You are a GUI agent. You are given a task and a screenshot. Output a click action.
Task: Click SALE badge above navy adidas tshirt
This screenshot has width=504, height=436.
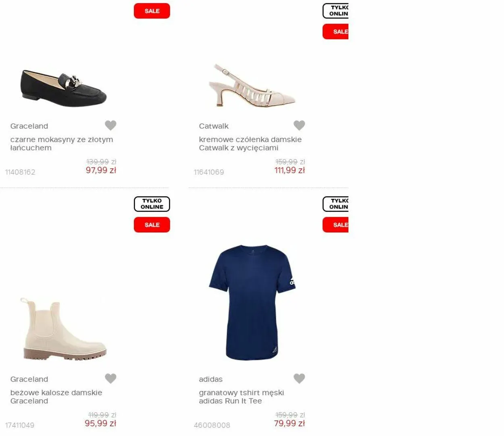[x=335, y=225]
